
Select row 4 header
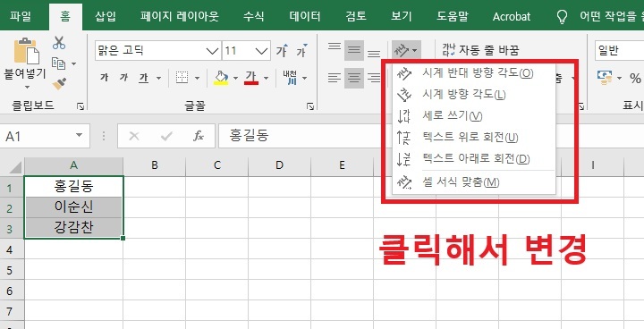pyautogui.click(x=12, y=249)
